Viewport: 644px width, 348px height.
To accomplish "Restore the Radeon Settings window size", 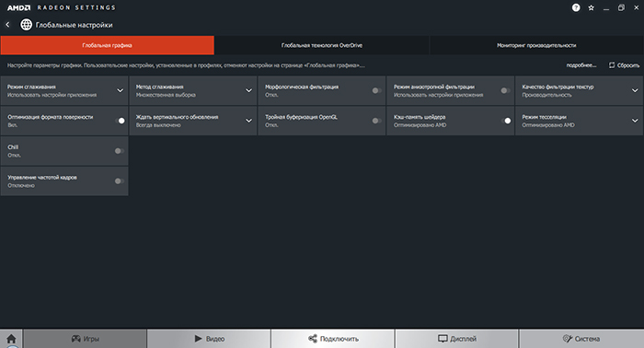I will click(x=621, y=7).
